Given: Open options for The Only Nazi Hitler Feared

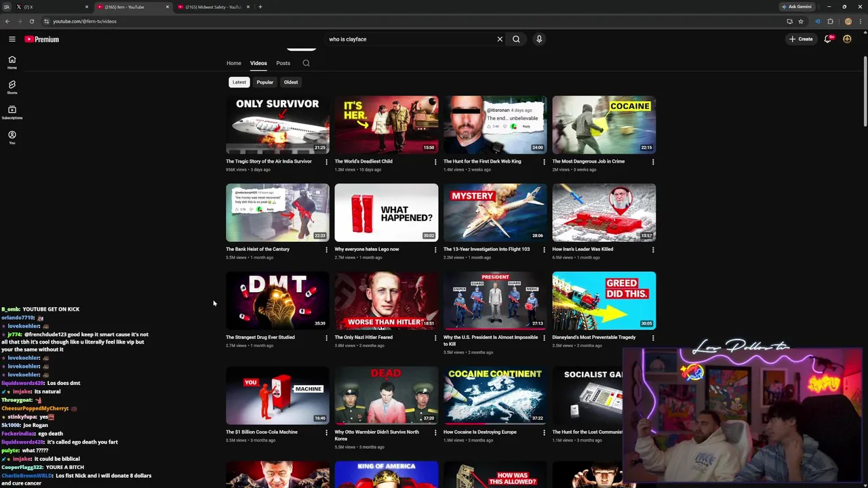Looking at the screenshot, I should point(435,338).
